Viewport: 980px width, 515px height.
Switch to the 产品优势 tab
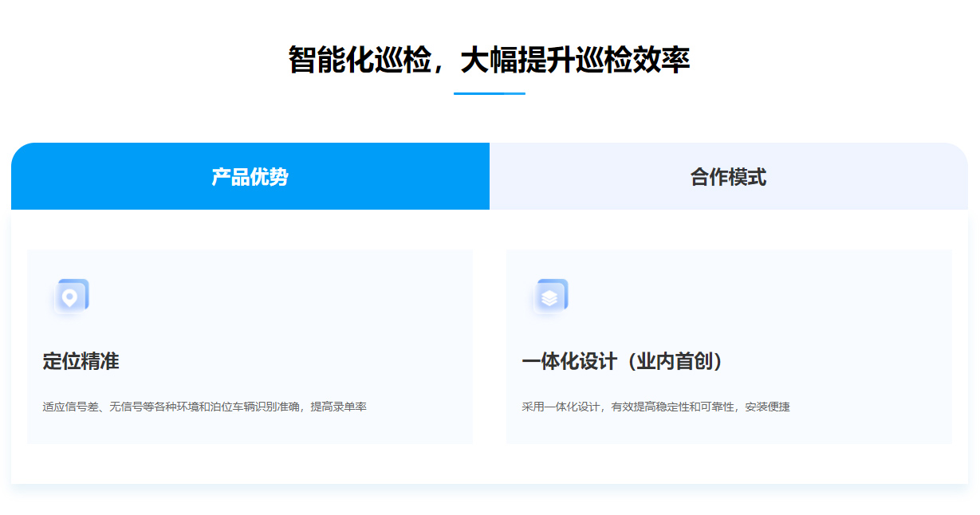(250, 177)
